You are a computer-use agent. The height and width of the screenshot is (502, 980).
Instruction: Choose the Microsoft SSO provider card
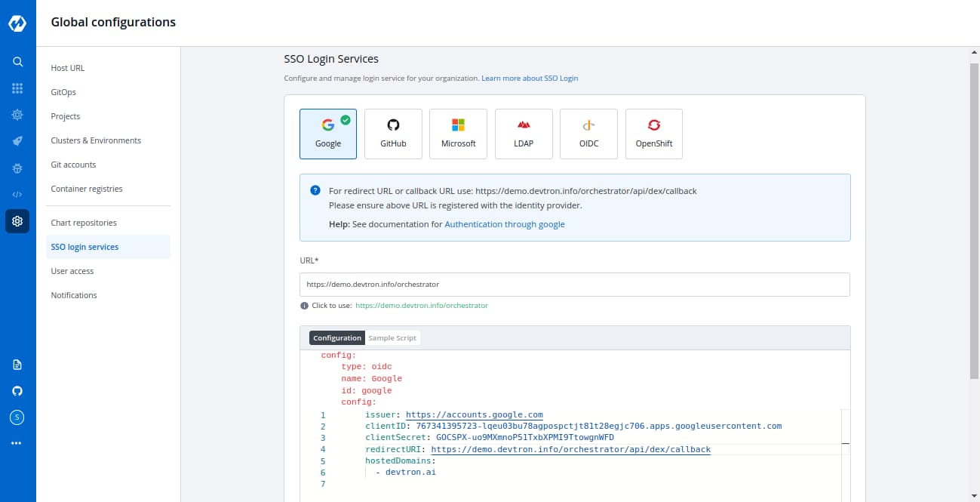[458, 134]
